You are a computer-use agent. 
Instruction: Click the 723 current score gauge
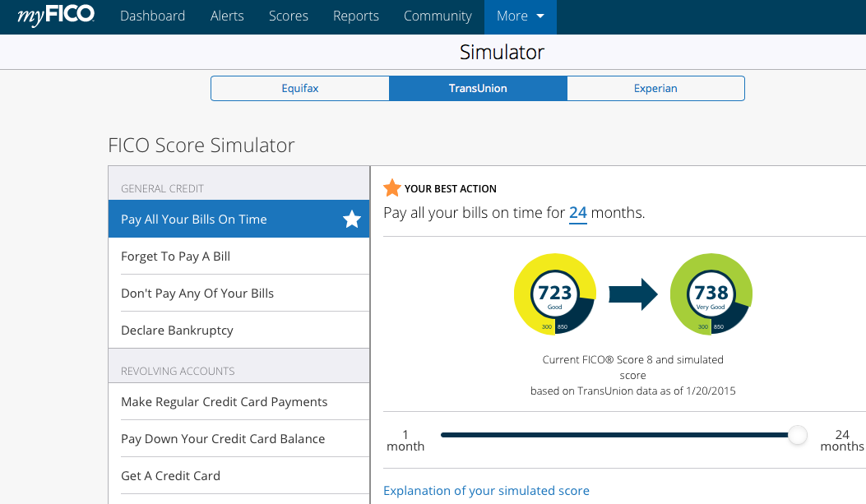(x=555, y=294)
